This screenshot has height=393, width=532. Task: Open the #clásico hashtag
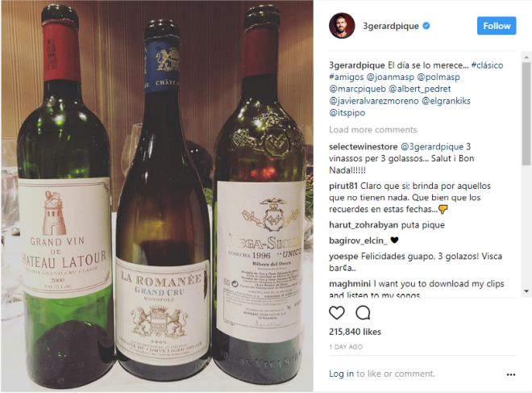point(487,65)
